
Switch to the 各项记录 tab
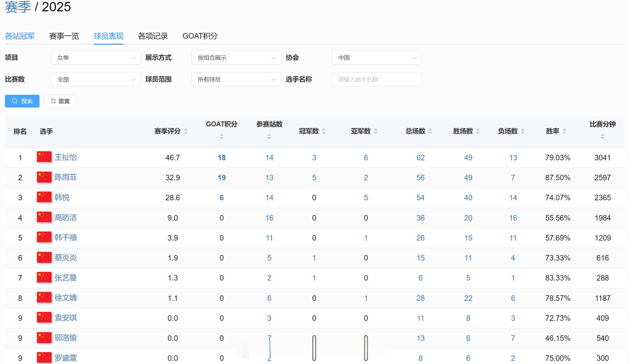153,36
